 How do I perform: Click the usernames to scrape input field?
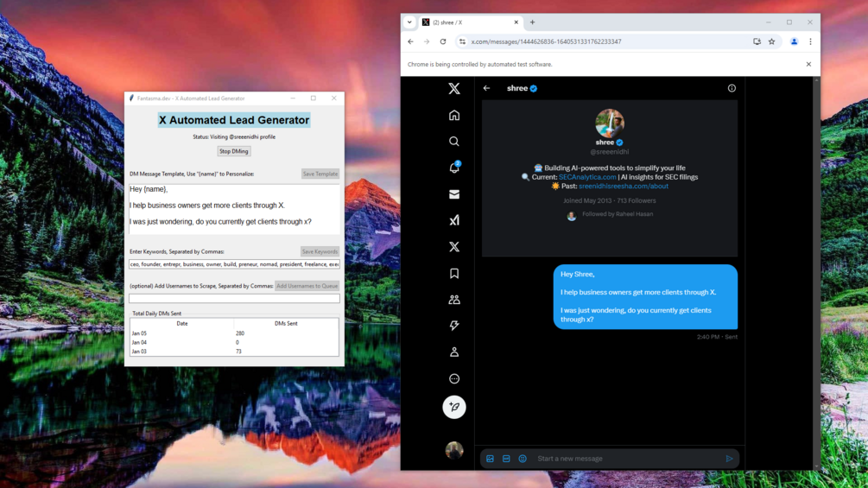tap(234, 298)
